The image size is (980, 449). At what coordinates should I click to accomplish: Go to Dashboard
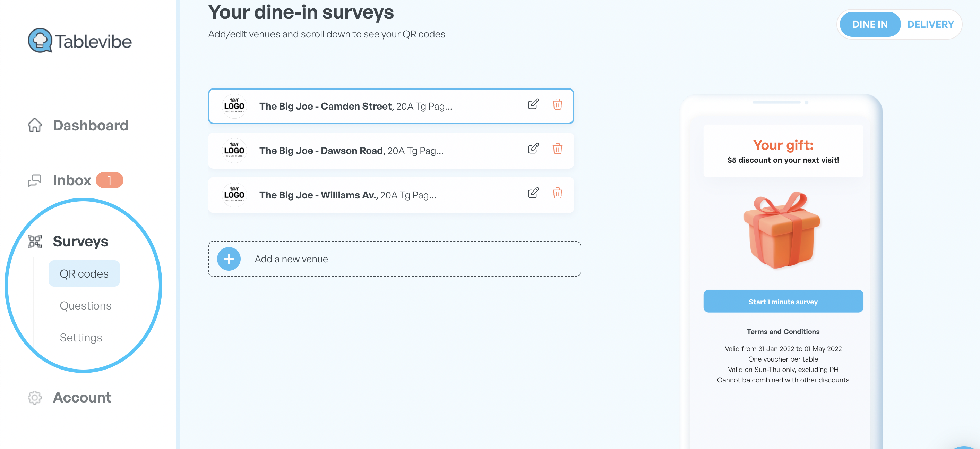click(x=91, y=125)
